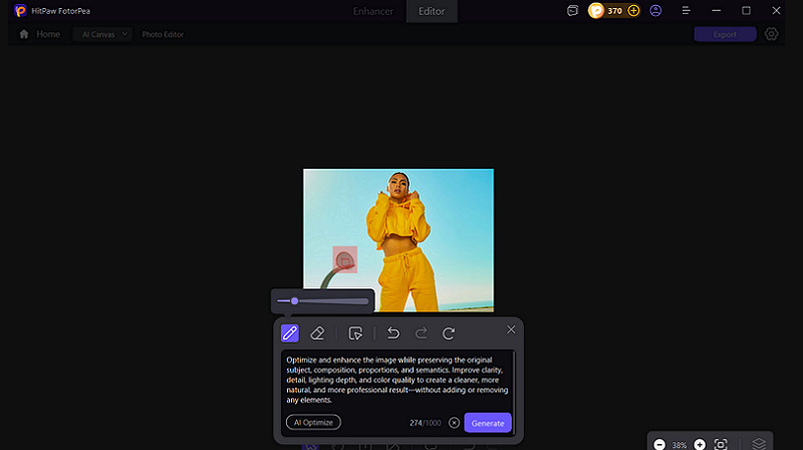Select the eraser tool

[318, 333]
